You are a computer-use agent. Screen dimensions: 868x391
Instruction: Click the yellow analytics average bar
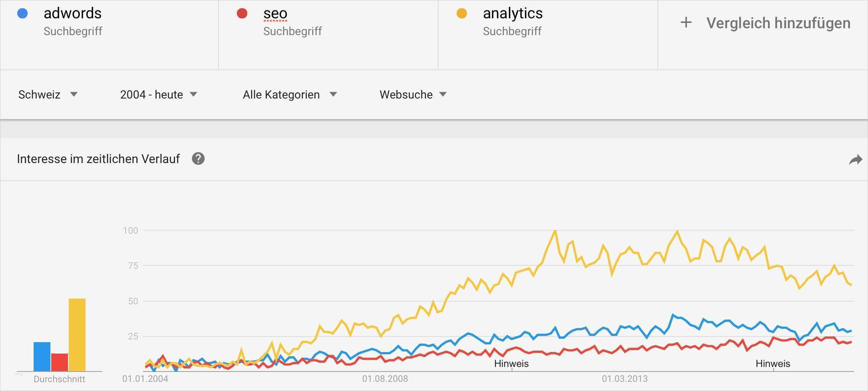[x=77, y=335]
